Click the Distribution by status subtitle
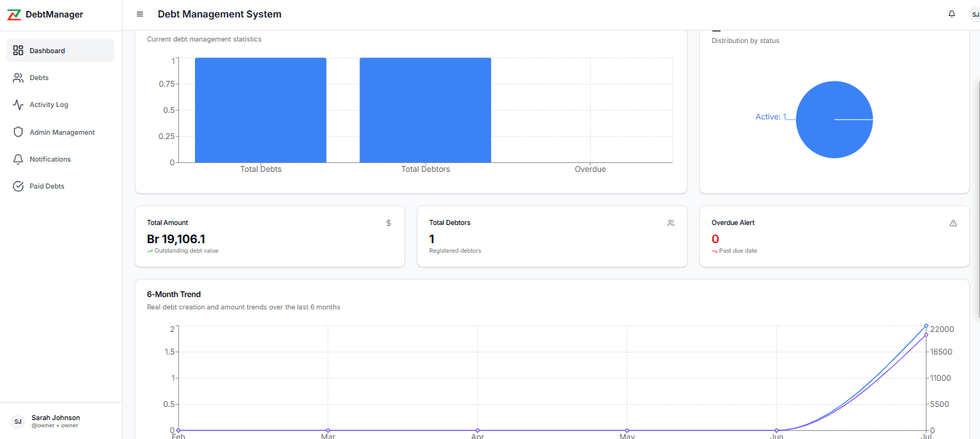This screenshot has height=439, width=980. pos(745,41)
